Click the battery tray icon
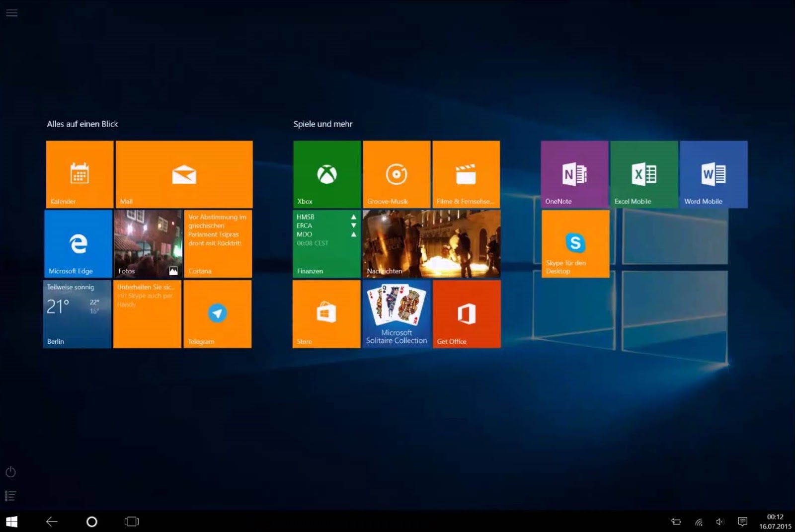This screenshot has height=532, width=795. point(676,522)
